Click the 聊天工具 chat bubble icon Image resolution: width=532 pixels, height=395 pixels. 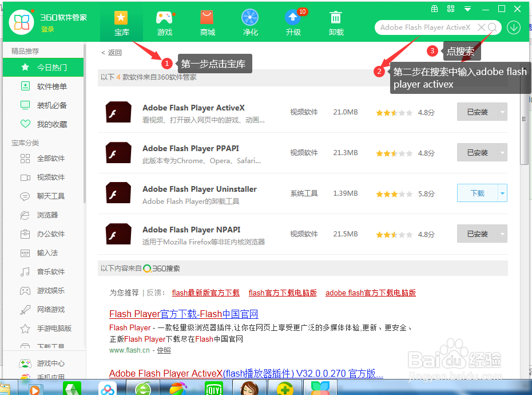click(x=25, y=196)
